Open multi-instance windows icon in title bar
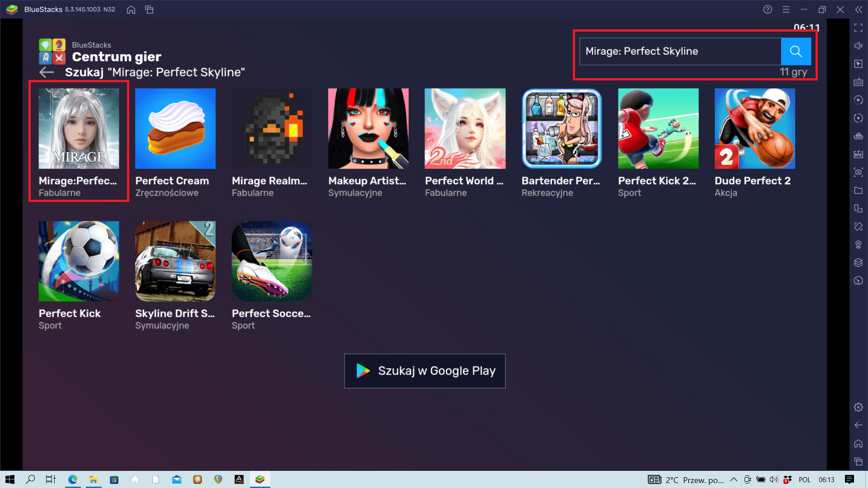The height and width of the screenshot is (488, 868). (x=149, y=9)
